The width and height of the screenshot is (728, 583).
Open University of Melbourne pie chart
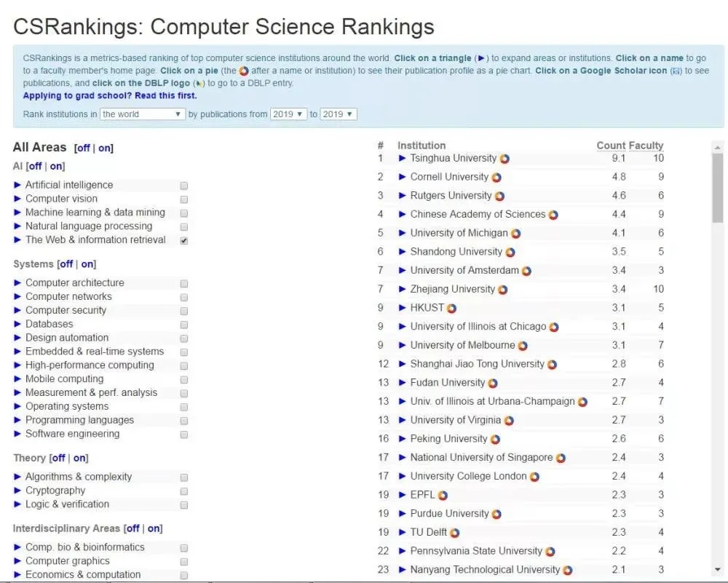[522, 346]
